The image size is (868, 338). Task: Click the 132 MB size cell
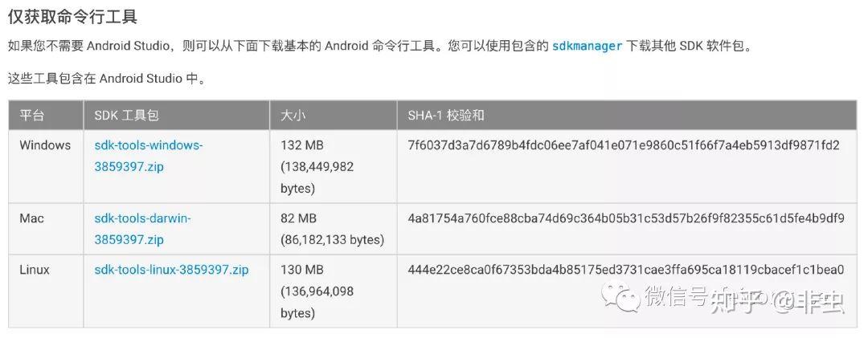[302, 145]
